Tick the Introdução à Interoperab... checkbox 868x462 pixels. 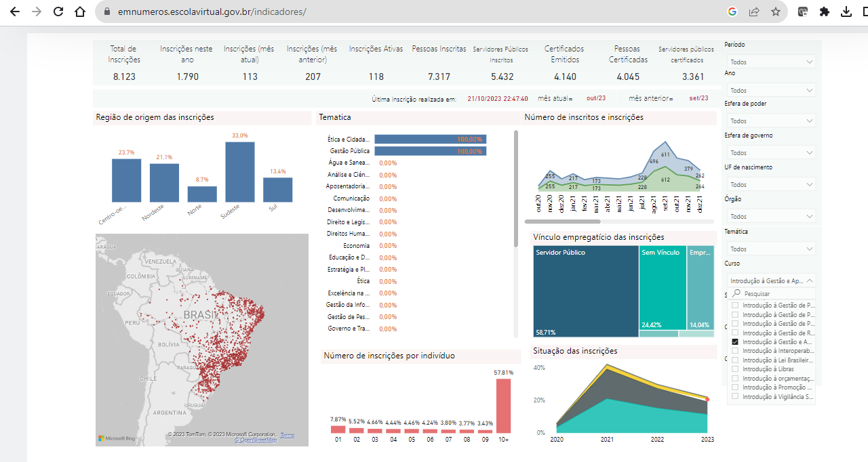click(735, 352)
